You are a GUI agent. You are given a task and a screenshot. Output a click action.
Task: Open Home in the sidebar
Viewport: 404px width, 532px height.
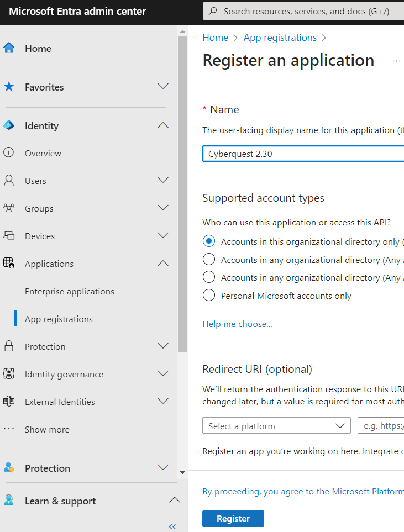pyautogui.click(x=38, y=49)
